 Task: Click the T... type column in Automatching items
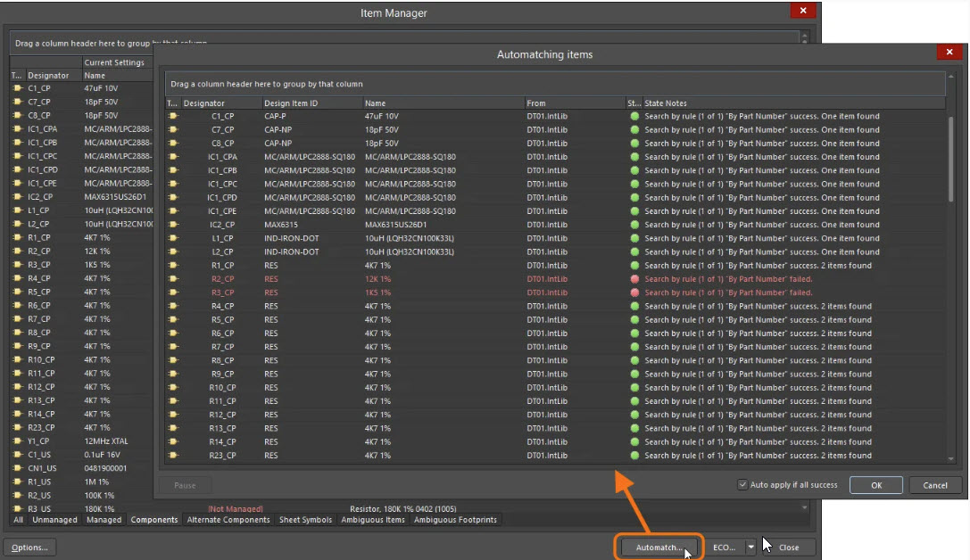tap(172, 103)
